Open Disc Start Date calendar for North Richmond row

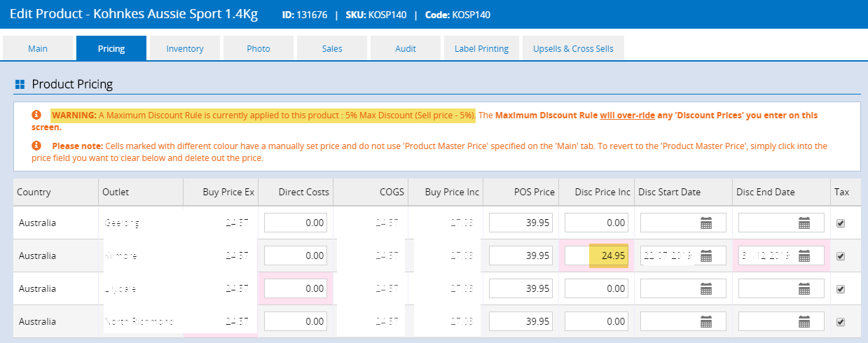(x=706, y=321)
